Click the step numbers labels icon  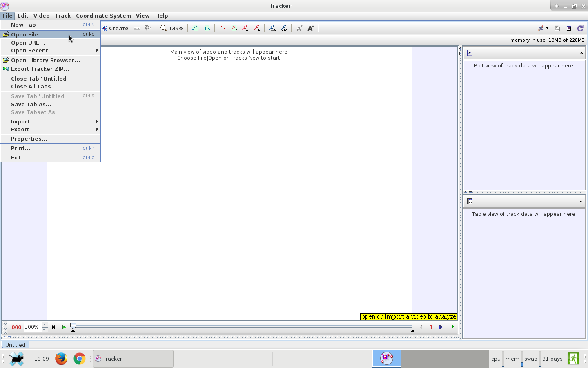[x=207, y=28]
